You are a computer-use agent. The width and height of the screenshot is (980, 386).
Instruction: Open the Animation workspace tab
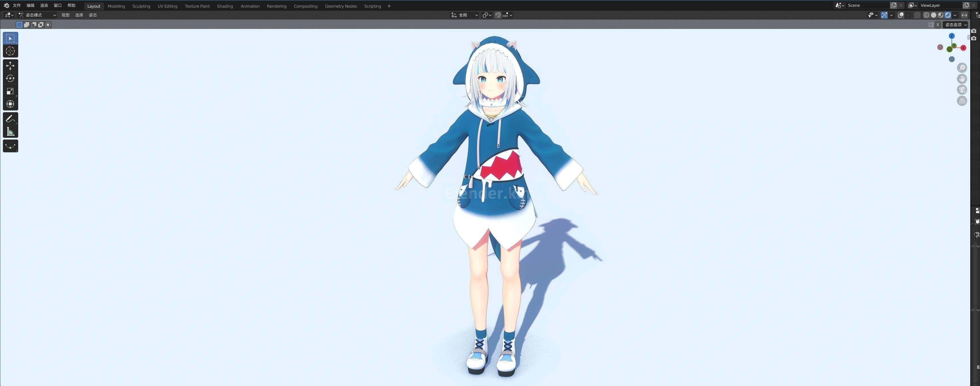pyautogui.click(x=250, y=6)
